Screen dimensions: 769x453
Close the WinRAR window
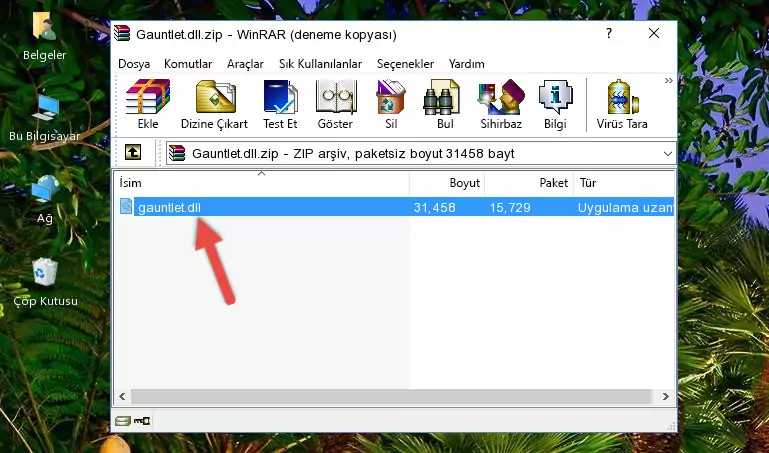[654, 33]
